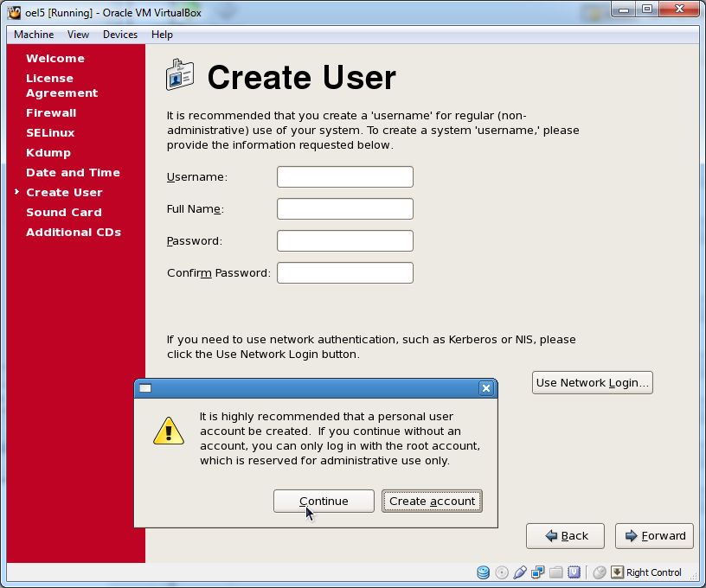This screenshot has height=588, width=706.
Task: Open the View menu
Action: pos(78,35)
